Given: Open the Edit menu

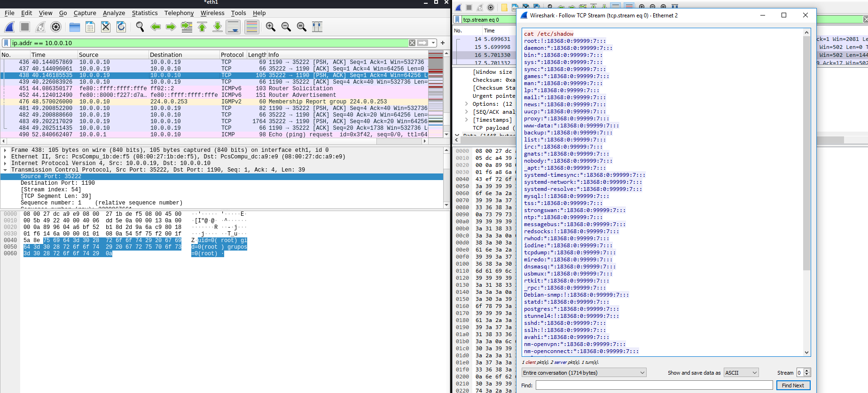Looking at the screenshot, I should tap(27, 13).
